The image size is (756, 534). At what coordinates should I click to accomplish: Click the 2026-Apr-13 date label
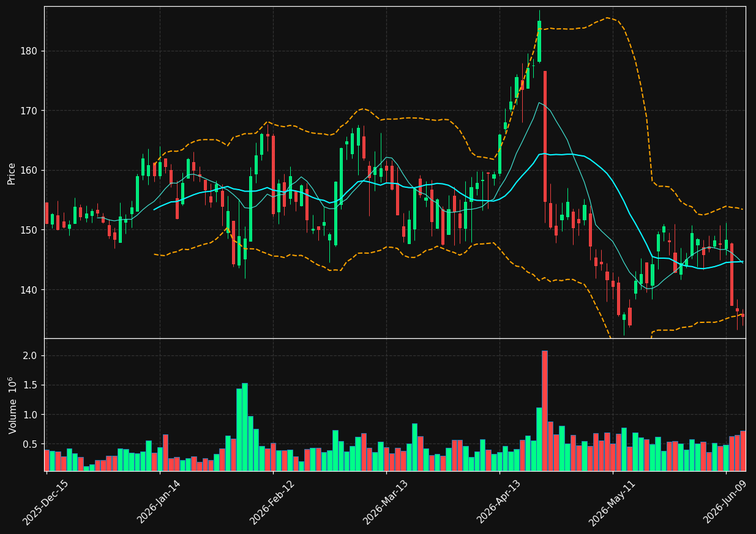click(x=499, y=502)
